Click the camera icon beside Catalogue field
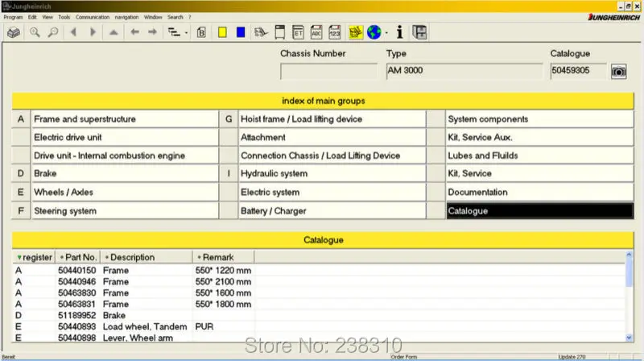Image resolution: width=644 pixels, height=361 pixels. click(619, 72)
